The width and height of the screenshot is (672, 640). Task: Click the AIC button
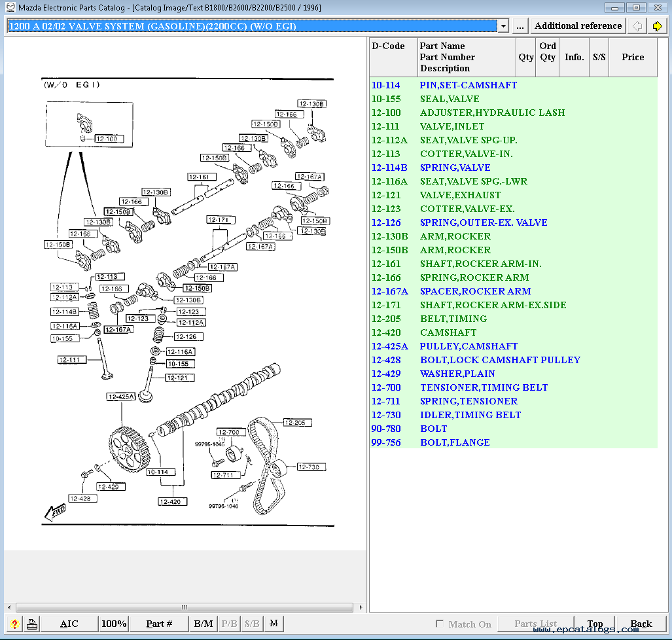click(69, 624)
